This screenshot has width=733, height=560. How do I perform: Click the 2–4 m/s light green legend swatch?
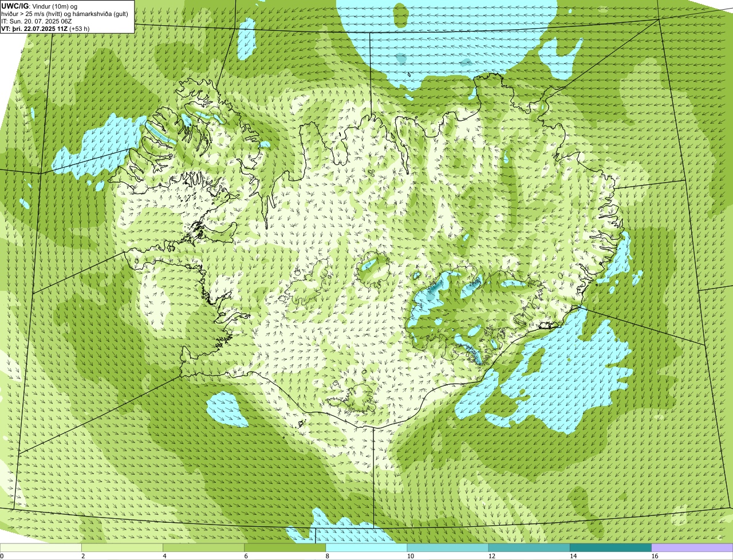[x=123, y=547]
